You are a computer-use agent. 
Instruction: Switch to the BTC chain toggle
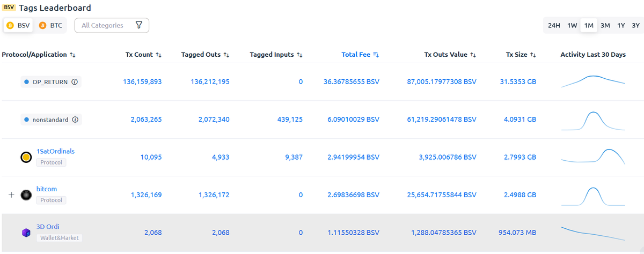pyautogui.click(x=50, y=25)
